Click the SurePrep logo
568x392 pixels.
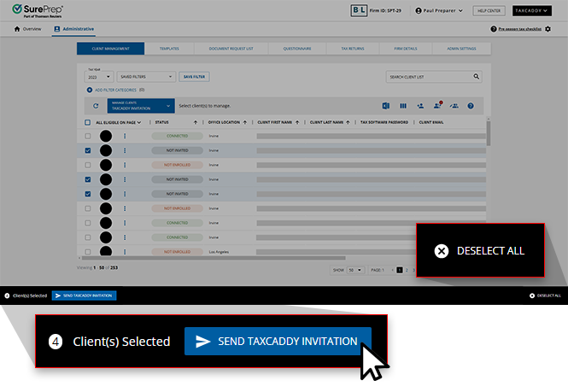pyautogui.click(x=38, y=10)
